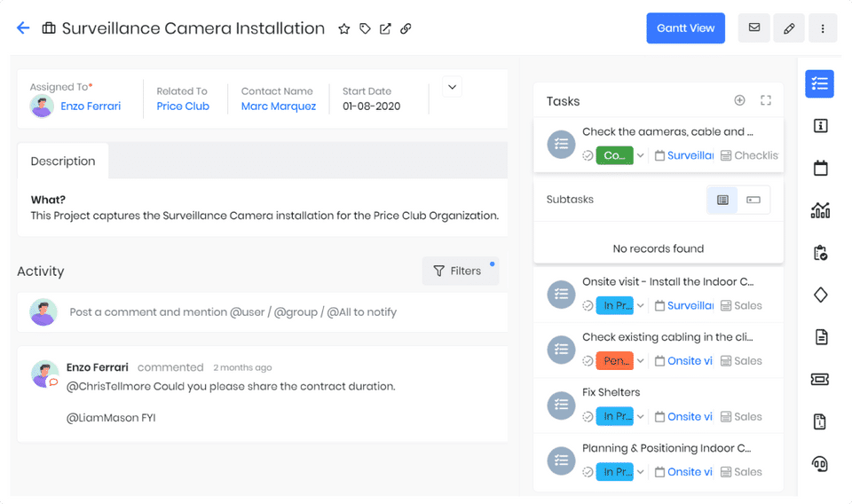
Task: Click the Gantt View button
Action: click(685, 28)
